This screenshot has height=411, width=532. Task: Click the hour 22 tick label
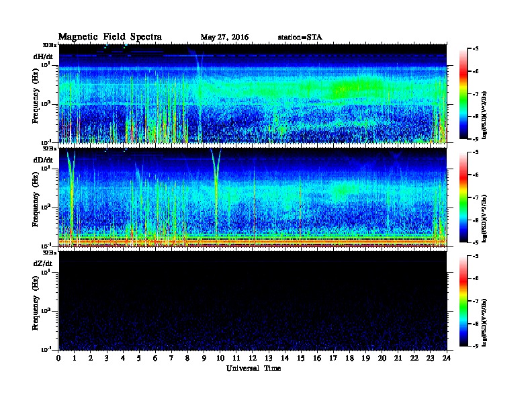coord(414,358)
